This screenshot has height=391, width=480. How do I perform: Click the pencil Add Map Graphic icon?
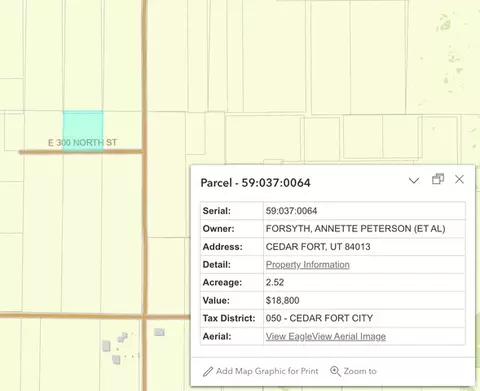(x=208, y=371)
